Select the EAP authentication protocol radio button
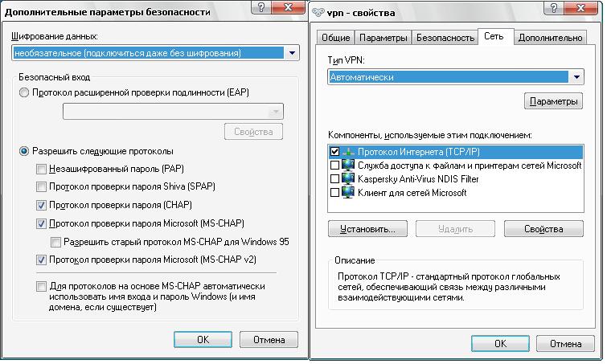This screenshot has height=364, width=607. tap(24, 92)
